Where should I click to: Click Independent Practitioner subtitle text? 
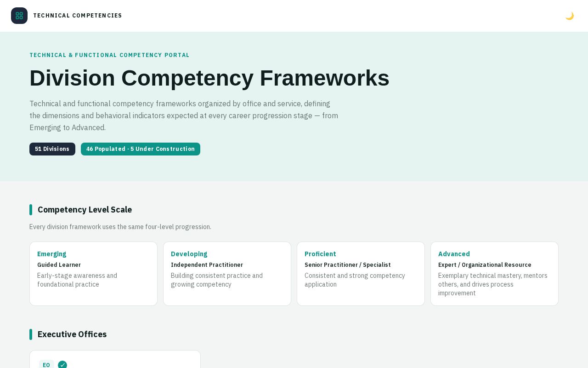[x=207, y=265]
